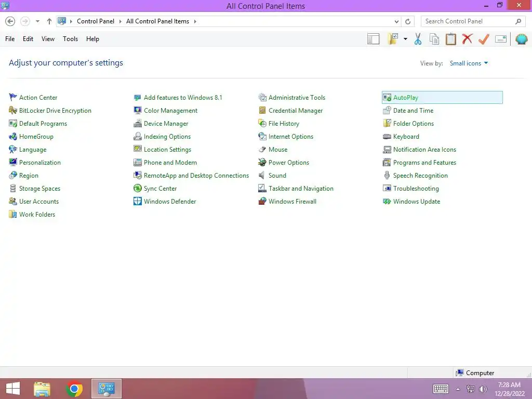This screenshot has width=532, height=399.
Task: Click the red X Delete icon
Action: (467, 38)
